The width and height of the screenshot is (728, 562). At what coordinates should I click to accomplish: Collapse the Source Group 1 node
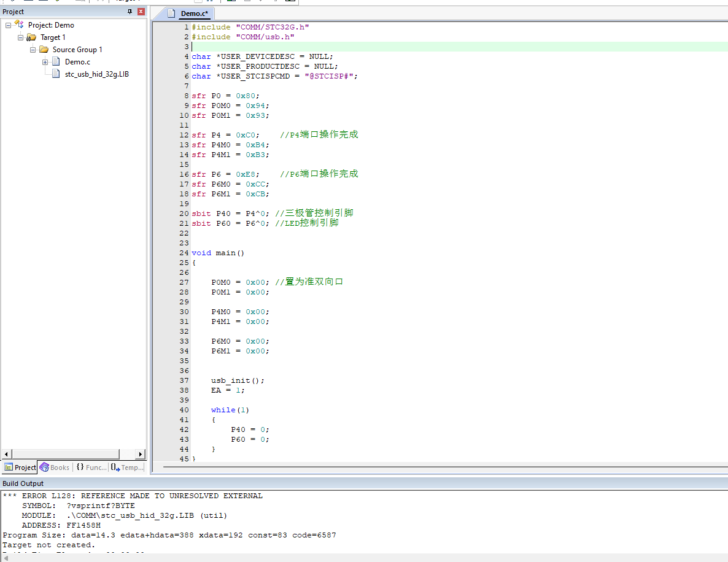(33, 50)
